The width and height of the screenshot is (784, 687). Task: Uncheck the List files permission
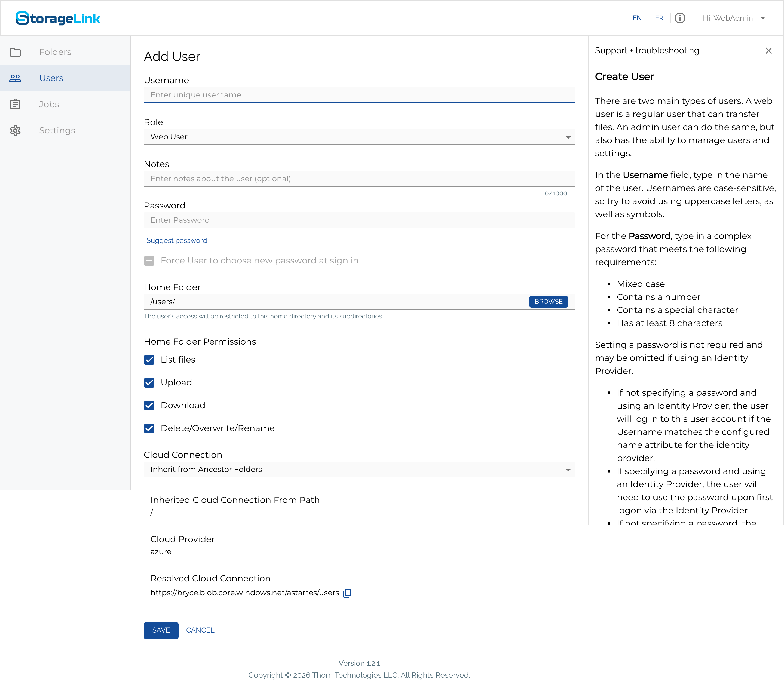click(149, 360)
